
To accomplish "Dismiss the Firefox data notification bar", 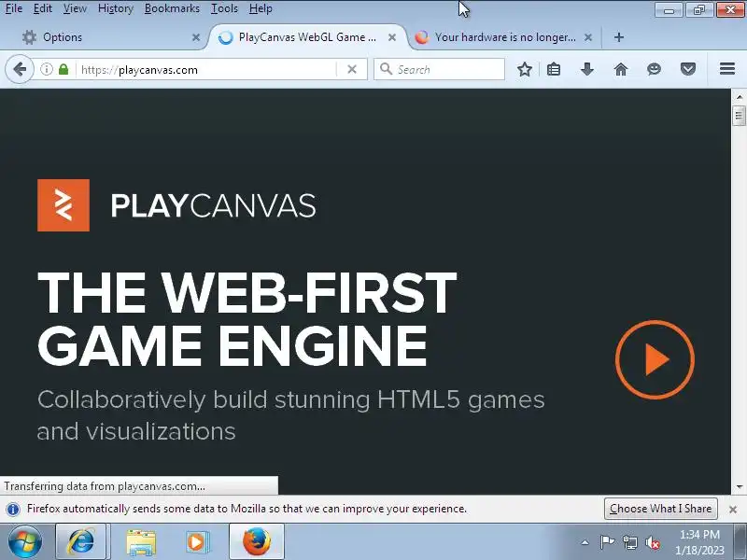I will (733, 510).
